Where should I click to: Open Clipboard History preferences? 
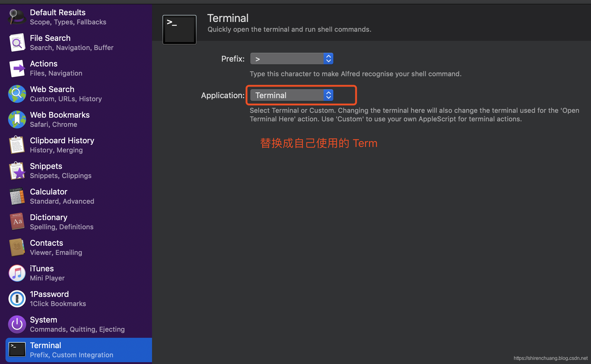click(79, 145)
